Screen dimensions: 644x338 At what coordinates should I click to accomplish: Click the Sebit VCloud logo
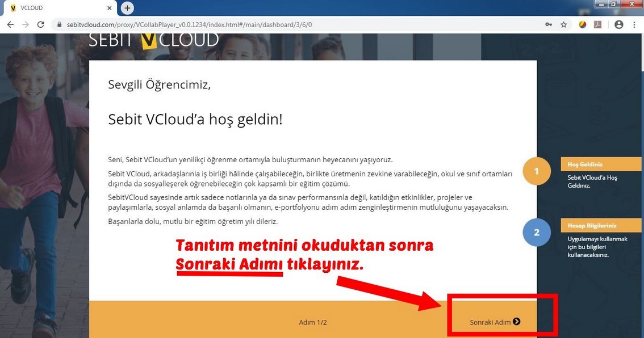pos(153,40)
